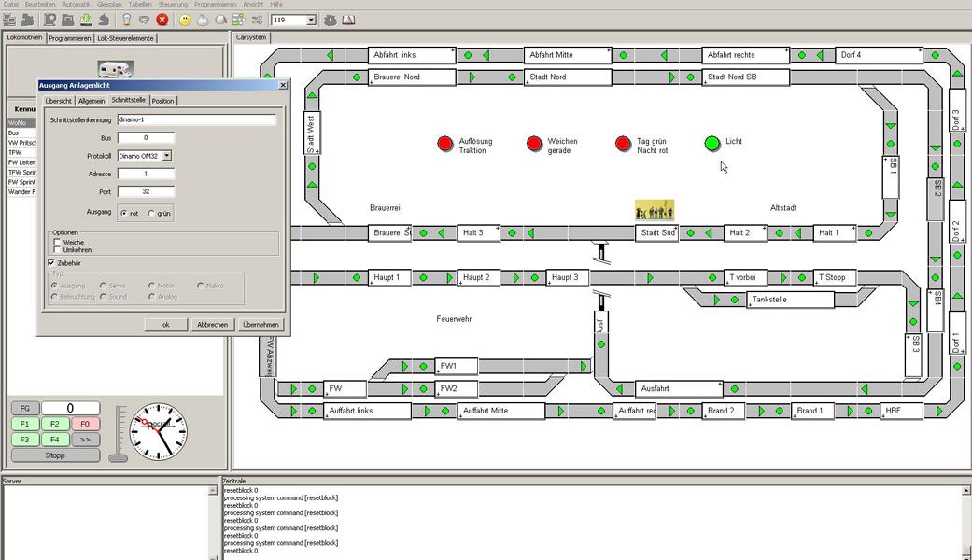972x560 pixels.
Task: Uncheck the Zubehör checkbox
Action: pyautogui.click(x=52, y=263)
